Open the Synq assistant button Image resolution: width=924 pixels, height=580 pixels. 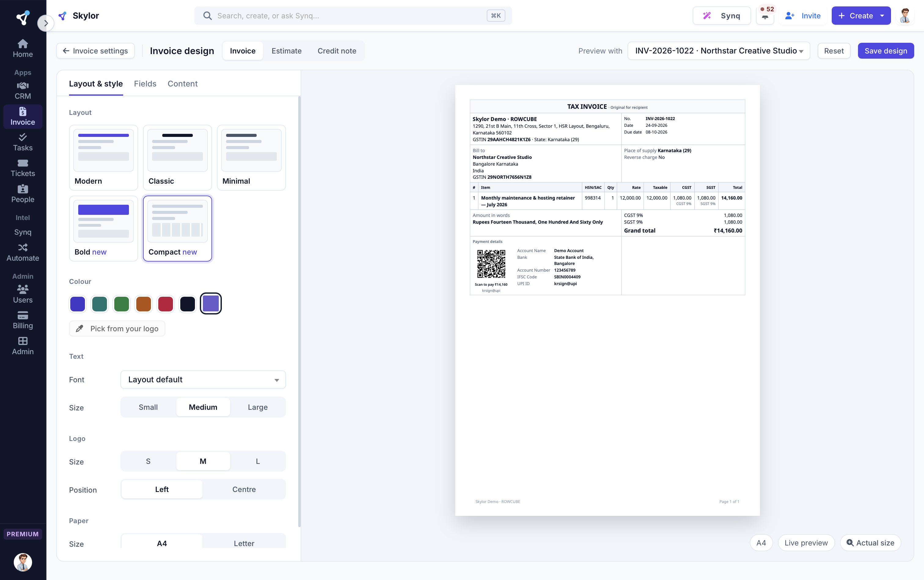pyautogui.click(x=721, y=16)
